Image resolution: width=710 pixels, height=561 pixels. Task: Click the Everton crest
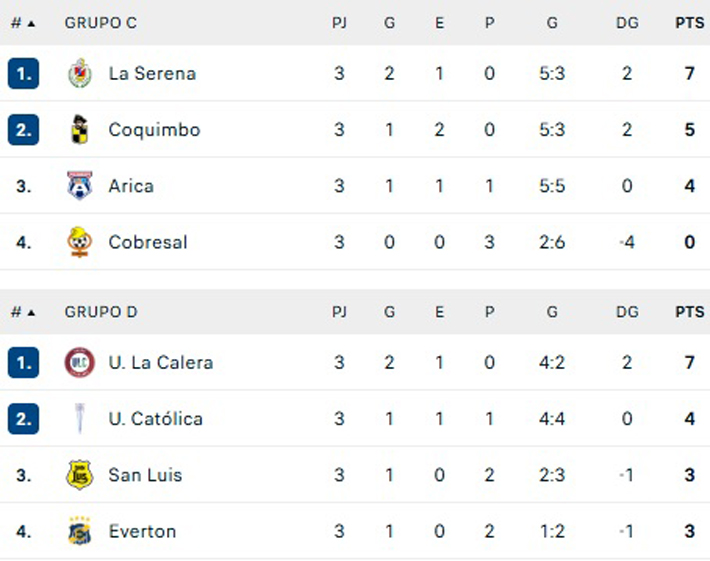pos(80,531)
